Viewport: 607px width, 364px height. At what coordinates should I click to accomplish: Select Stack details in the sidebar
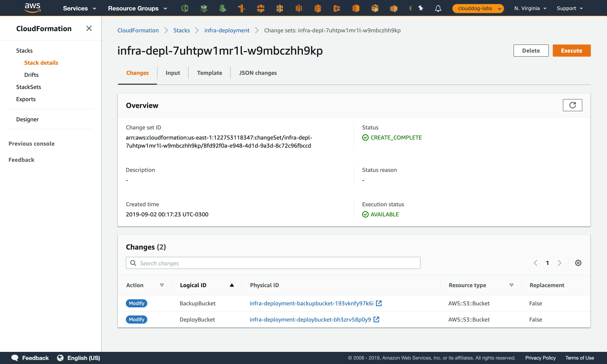[x=41, y=62]
